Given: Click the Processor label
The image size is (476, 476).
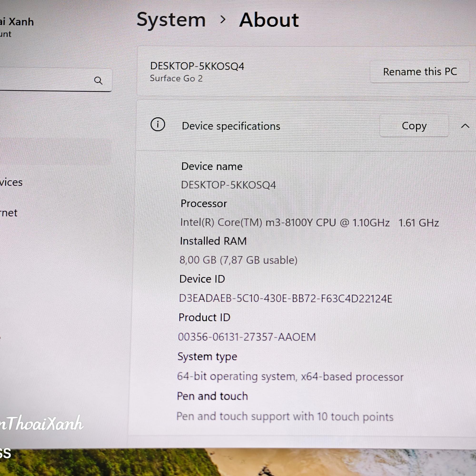Looking at the screenshot, I should pyautogui.click(x=203, y=203).
